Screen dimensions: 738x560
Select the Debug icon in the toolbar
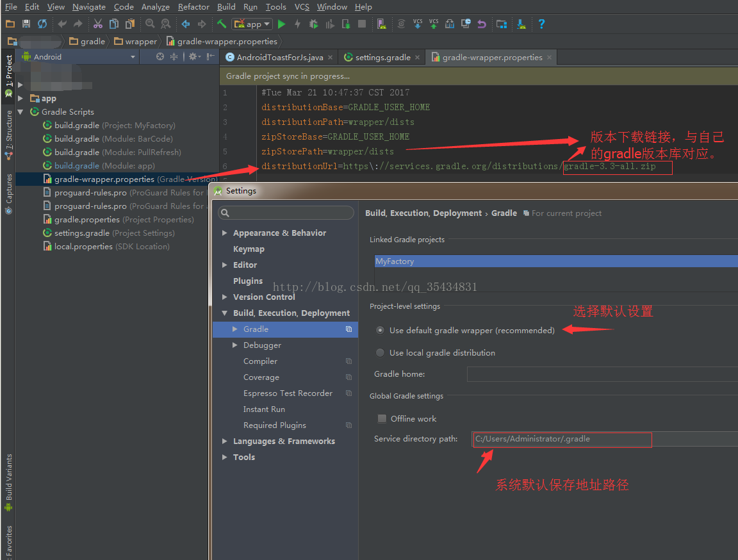click(x=313, y=24)
